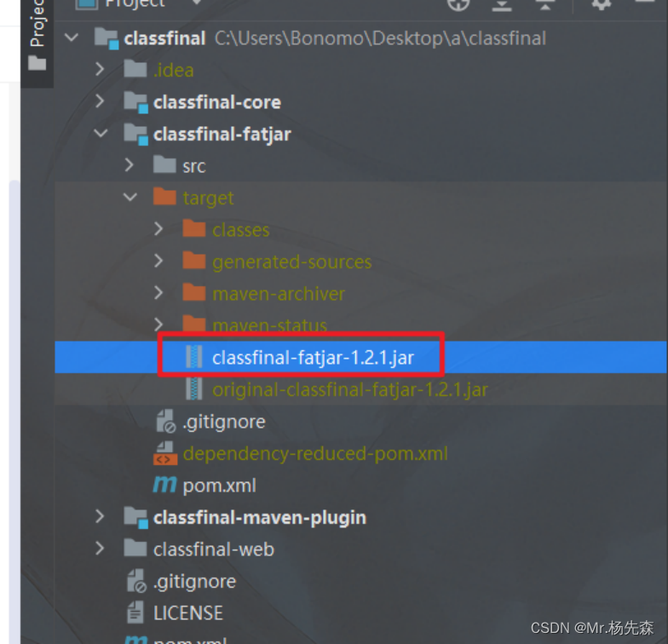The height and width of the screenshot is (644, 668).
Task: Select the classfinal-web folder
Action: pyautogui.click(x=213, y=549)
